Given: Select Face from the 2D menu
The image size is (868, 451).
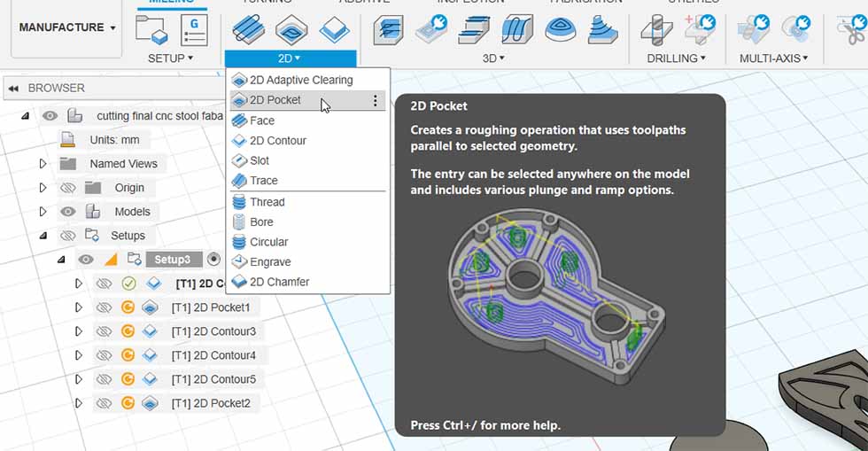Looking at the screenshot, I should click(x=308, y=121).
